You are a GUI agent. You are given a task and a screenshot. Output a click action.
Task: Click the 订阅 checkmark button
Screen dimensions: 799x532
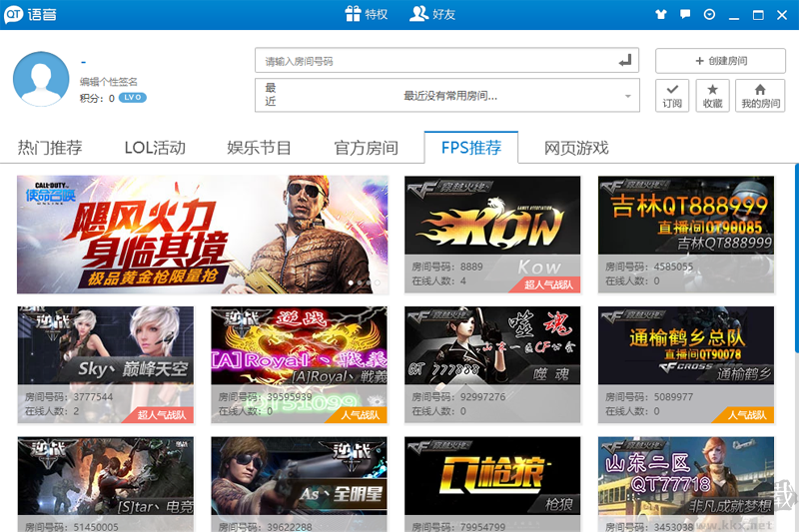(x=672, y=96)
